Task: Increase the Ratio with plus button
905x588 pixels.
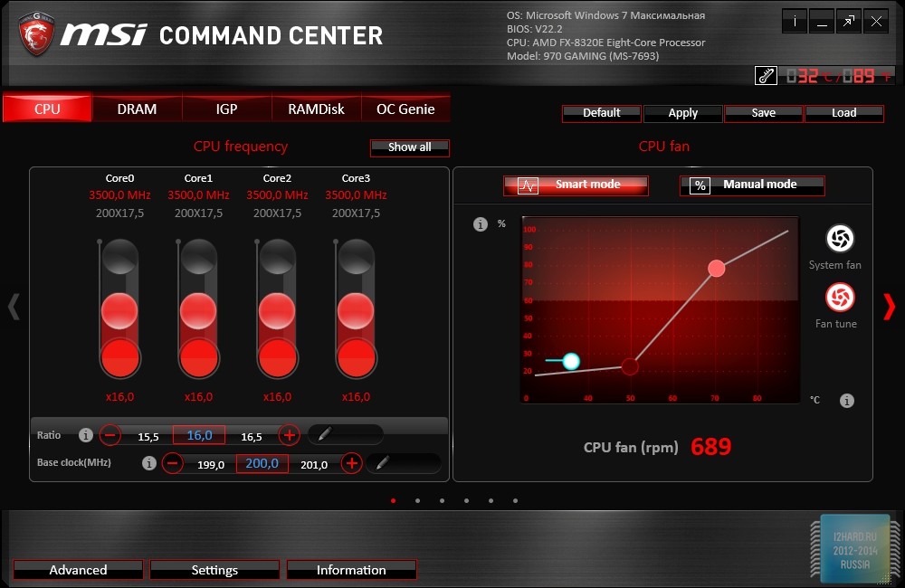Action: pos(290,435)
